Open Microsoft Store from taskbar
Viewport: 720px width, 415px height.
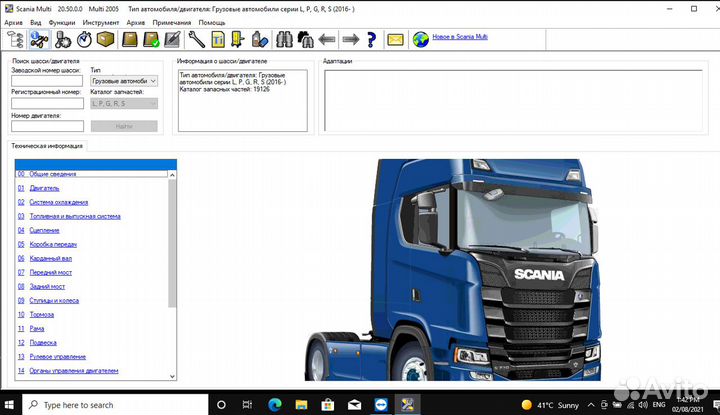click(327, 405)
